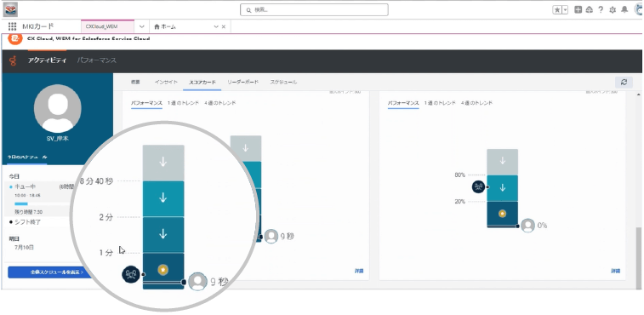Click the 全体スケジュールを表示 button

point(49,272)
